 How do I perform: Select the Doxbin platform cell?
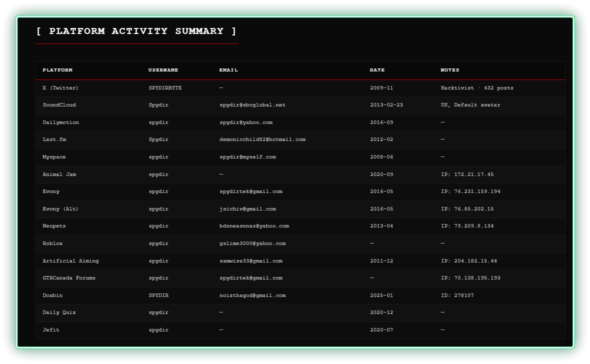coord(52,295)
